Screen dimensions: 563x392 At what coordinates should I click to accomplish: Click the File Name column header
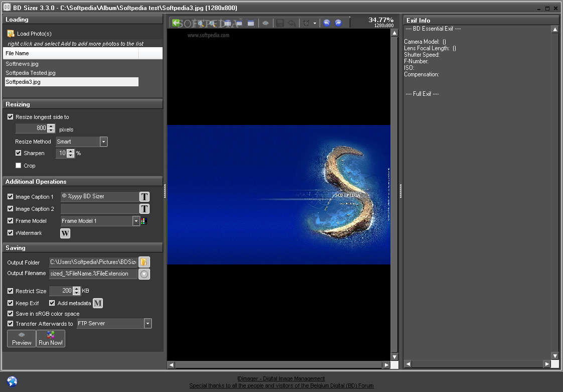(x=71, y=53)
